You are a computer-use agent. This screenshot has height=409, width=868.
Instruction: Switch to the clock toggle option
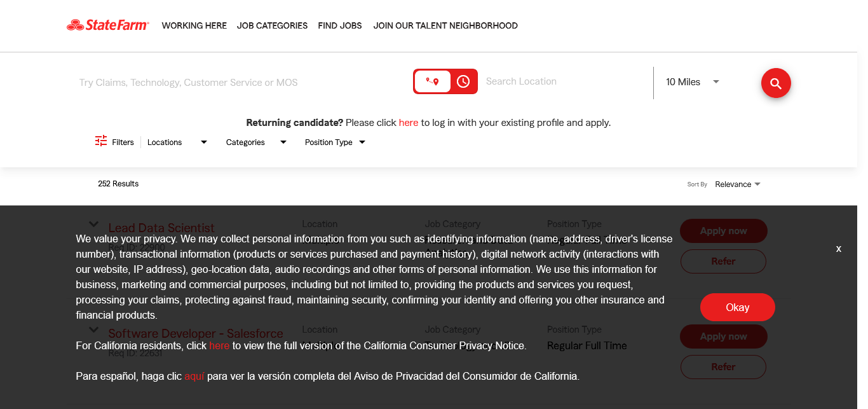click(x=463, y=81)
